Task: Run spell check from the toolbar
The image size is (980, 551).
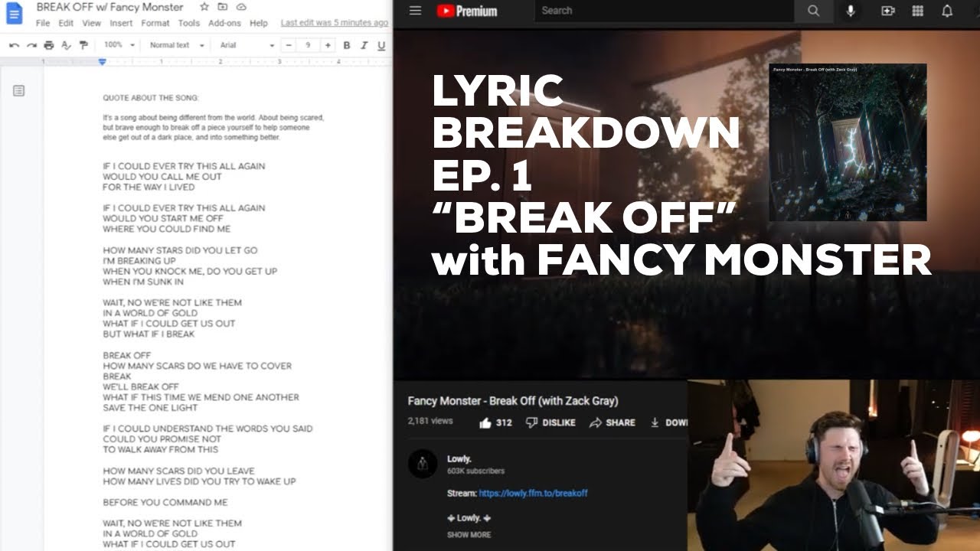Action: click(x=66, y=46)
